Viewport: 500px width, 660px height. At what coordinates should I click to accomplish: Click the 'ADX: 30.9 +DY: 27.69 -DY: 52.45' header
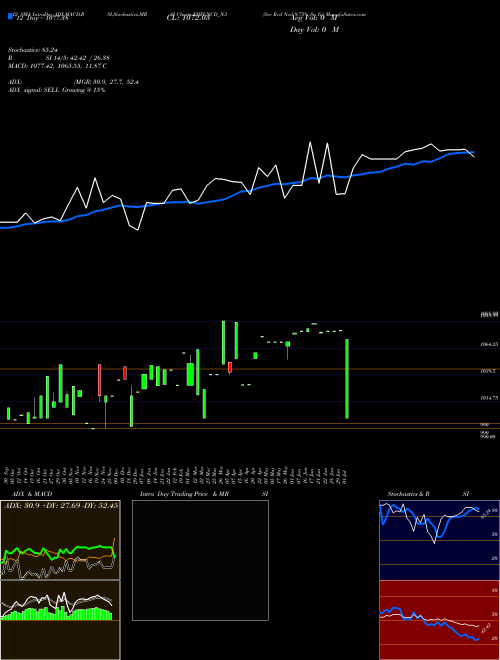click(x=61, y=505)
